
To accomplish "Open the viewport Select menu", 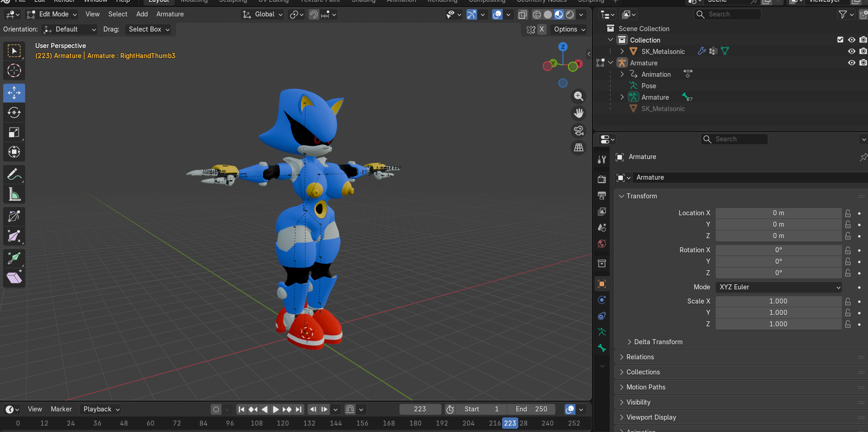I will [118, 14].
